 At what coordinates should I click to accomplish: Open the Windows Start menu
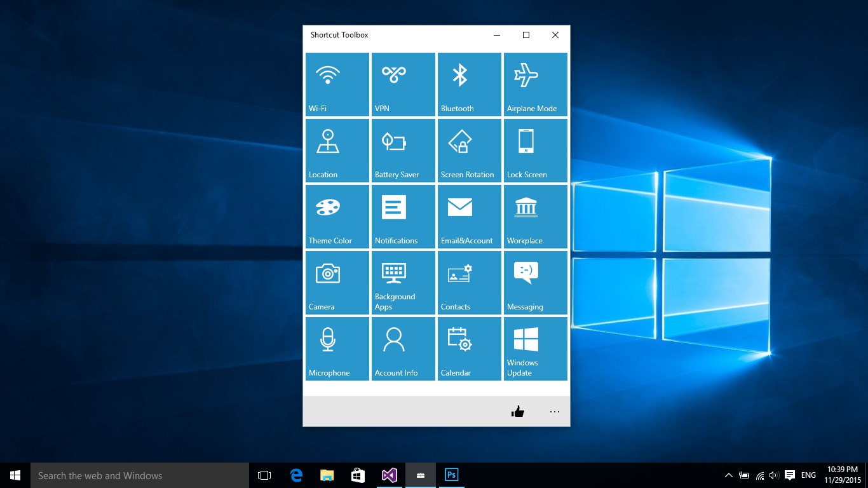15,475
